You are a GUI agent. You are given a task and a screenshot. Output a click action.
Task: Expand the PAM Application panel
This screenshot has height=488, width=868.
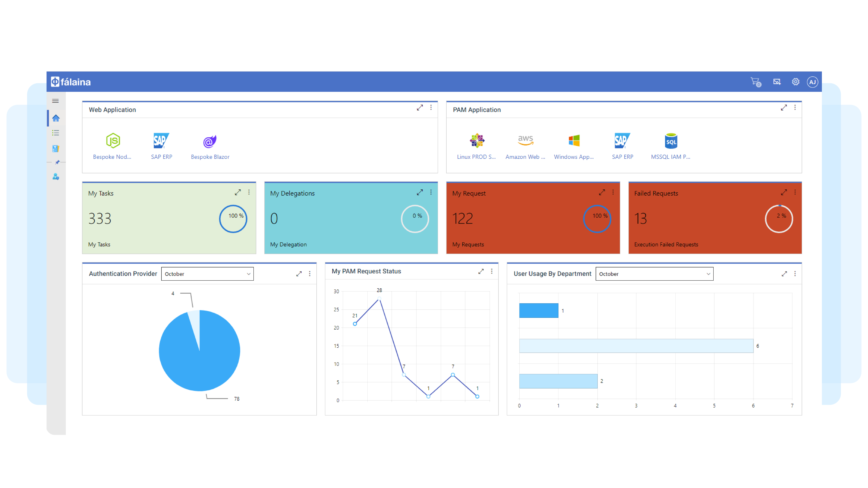(784, 108)
